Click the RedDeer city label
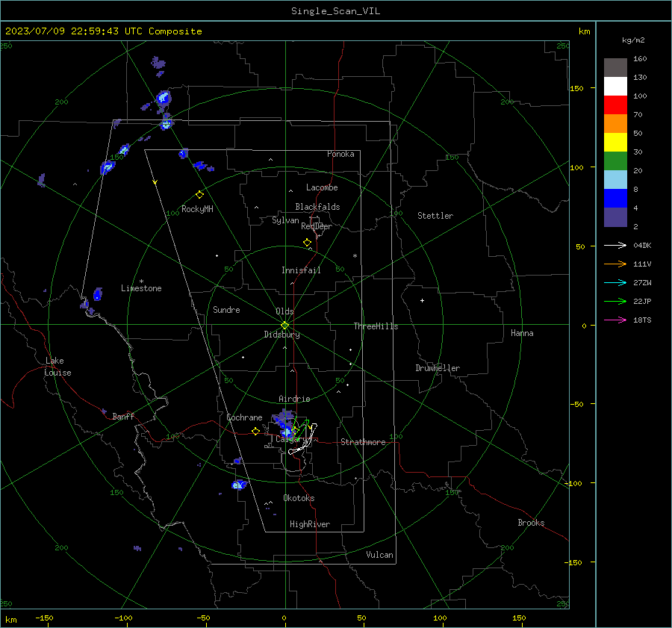The width and height of the screenshot is (672, 628). tap(317, 226)
